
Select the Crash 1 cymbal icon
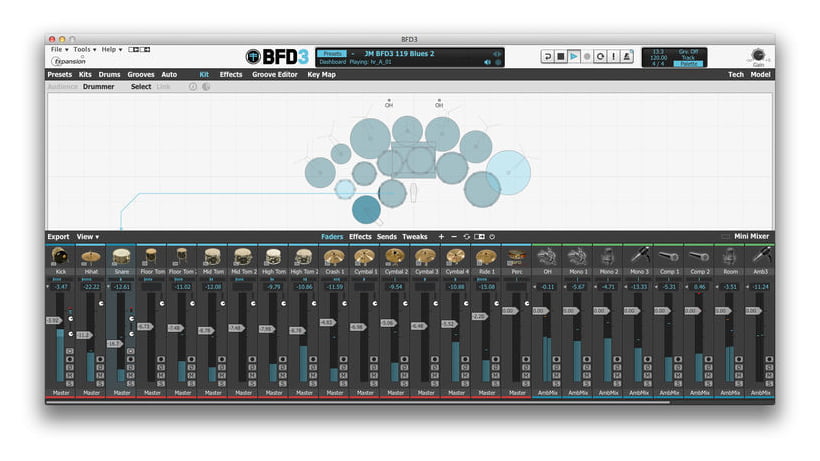pyautogui.click(x=334, y=257)
